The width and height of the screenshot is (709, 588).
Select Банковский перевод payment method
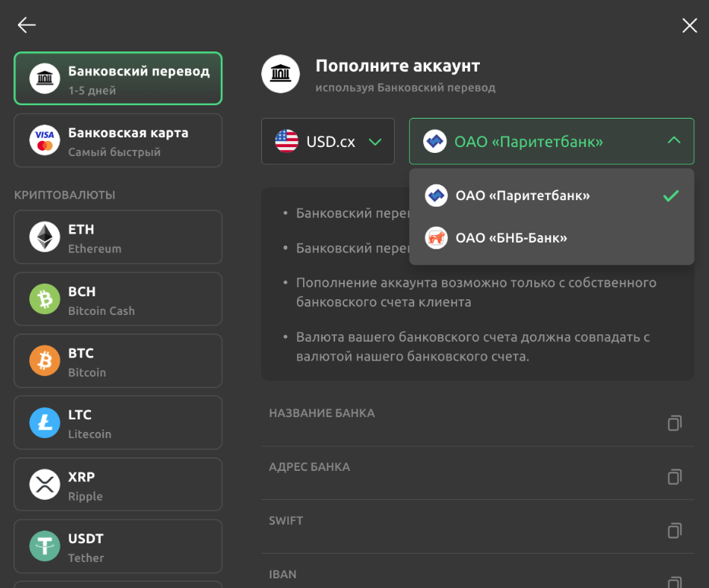118,78
